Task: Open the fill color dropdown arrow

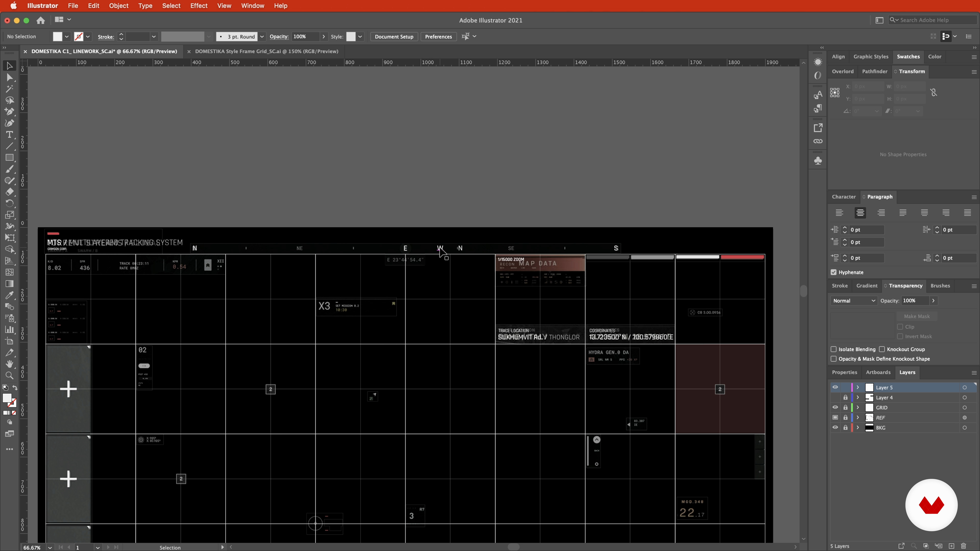Action: point(67,36)
